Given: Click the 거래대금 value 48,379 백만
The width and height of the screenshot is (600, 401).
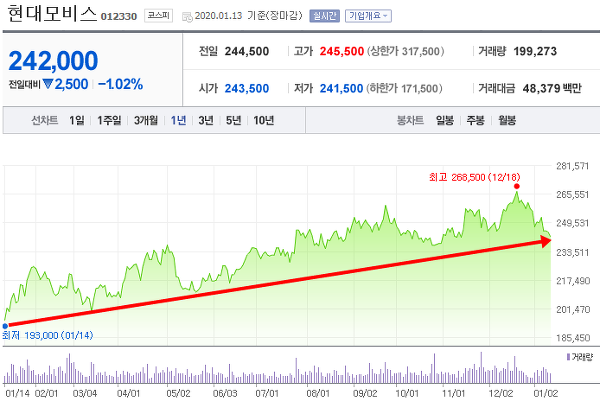Looking at the screenshot, I should coord(552,88).
